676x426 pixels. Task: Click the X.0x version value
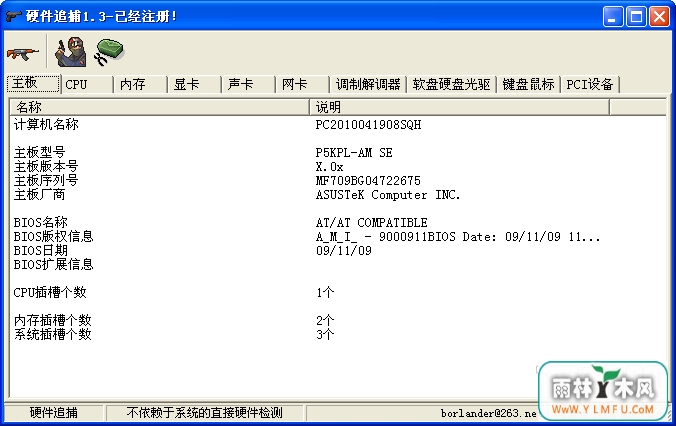click(x=329, y=167)
